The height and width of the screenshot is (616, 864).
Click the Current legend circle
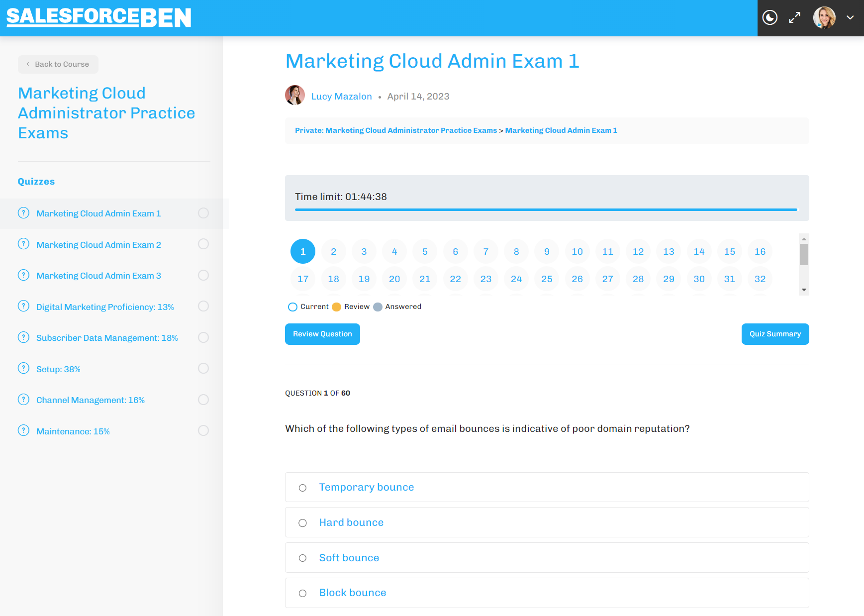(292, 307)
